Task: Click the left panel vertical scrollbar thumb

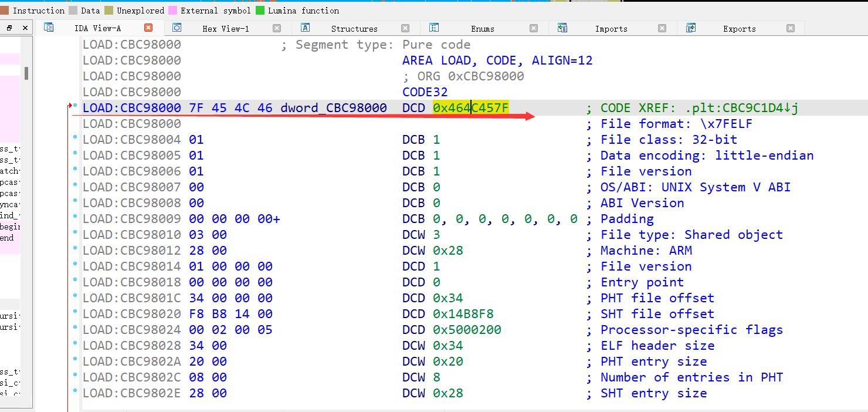Action: coord(26,73)
